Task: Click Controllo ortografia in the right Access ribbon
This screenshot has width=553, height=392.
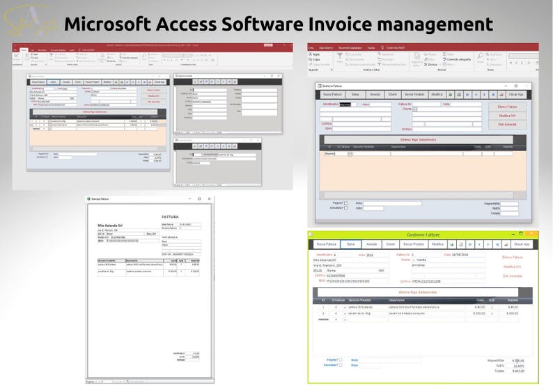Action: (457, 60)
